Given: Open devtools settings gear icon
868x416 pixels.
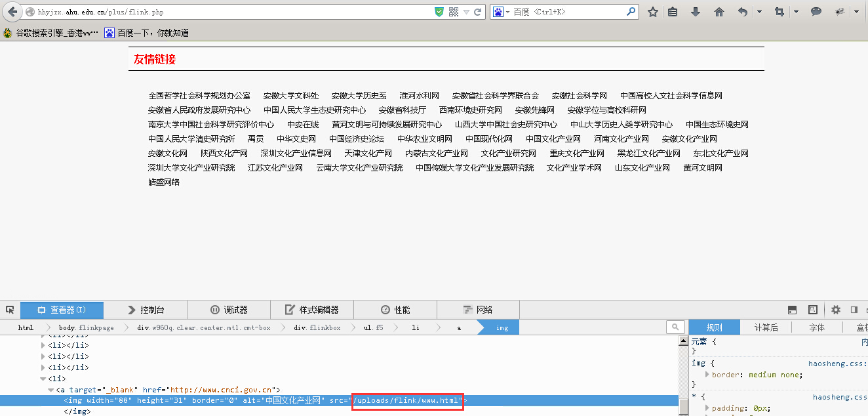Looking at the screenshot, I should [836, 310].
